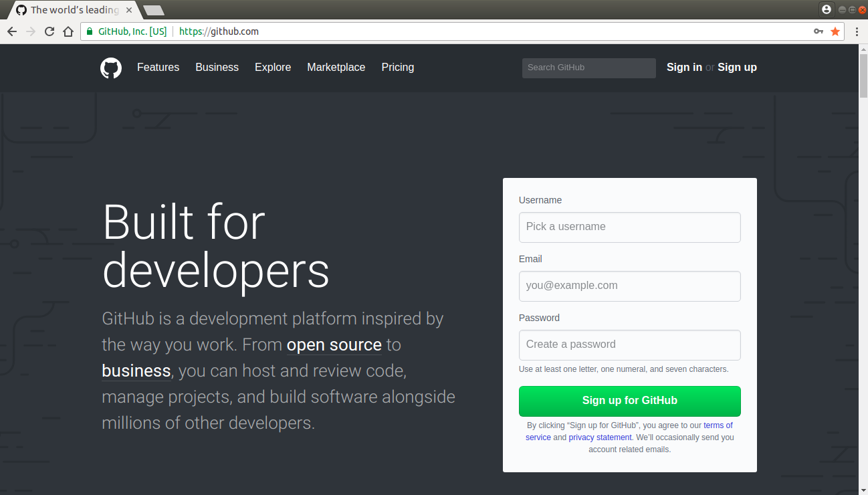Image resolution: width=868 pixels, height=495 pixels.
Task: Click the Chrome profile avatar icon
Action: [x=827, y=9]
